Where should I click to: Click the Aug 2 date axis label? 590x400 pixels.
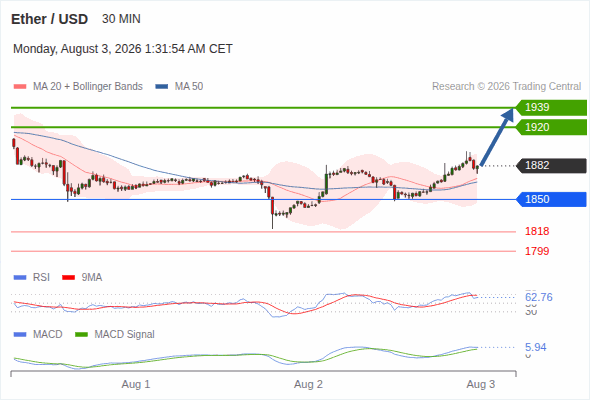click(308, 384)
